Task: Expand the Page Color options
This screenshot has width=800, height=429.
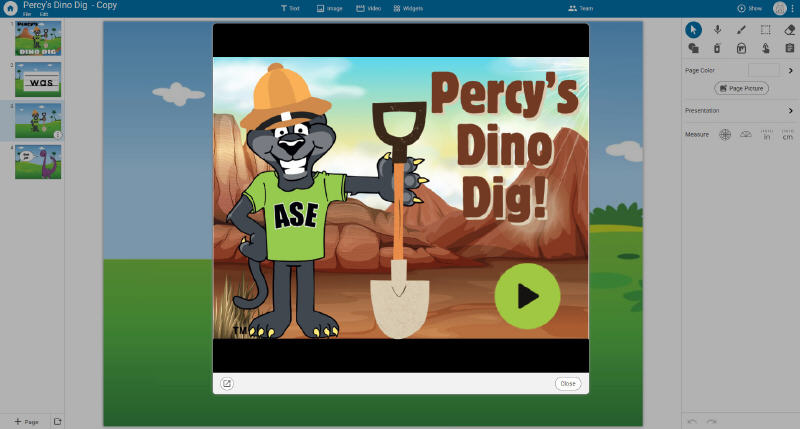Action: pos(790,70)
